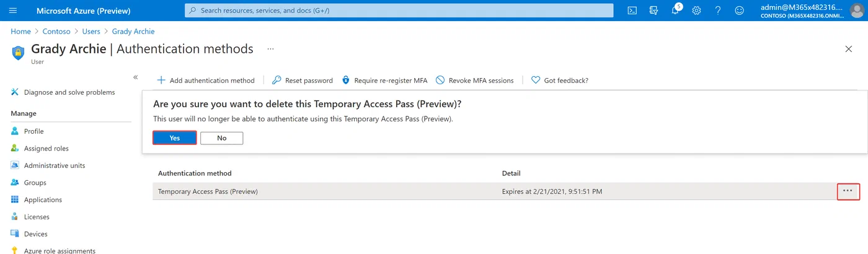Click the Detail column header
Image resolution: width=868 pixels, height=254 pixels.
click(x=511, y=173)
